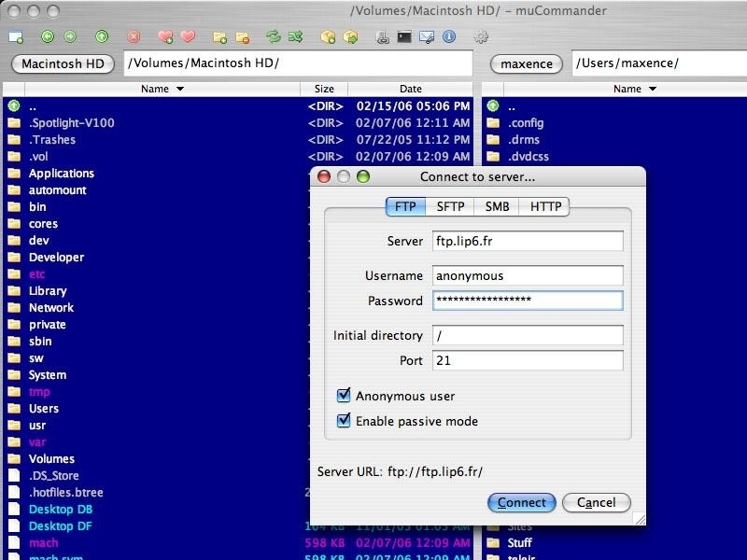Switch to the SFTP tab
Image resolution: width=747 pixels, height=560 pixels.
(x=450, y=206)
